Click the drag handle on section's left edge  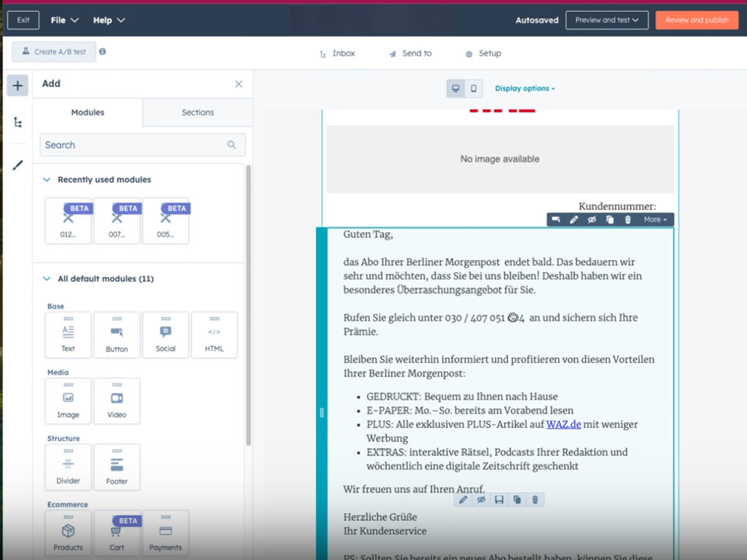coord(322,413)
